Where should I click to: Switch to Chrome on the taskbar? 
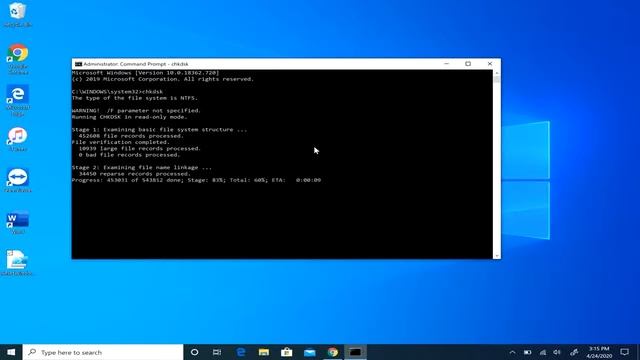pyautogui.click(x=333, y=352)
